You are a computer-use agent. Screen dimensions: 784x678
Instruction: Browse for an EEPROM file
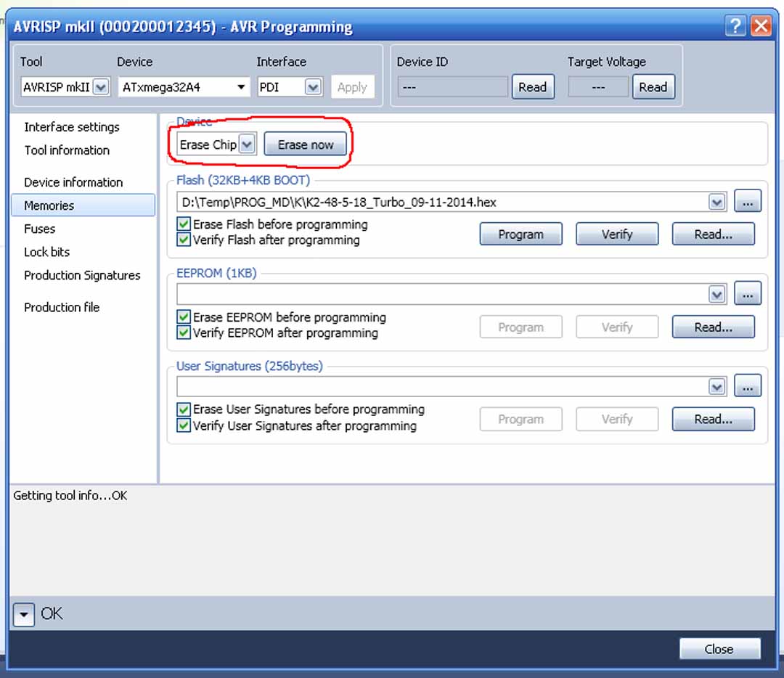click(747, 293)
